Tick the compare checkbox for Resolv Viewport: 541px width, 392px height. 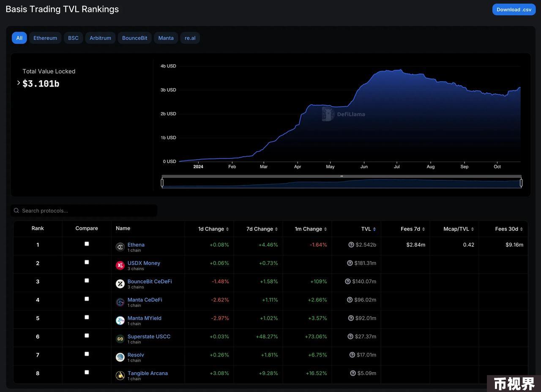pos(87,354)
